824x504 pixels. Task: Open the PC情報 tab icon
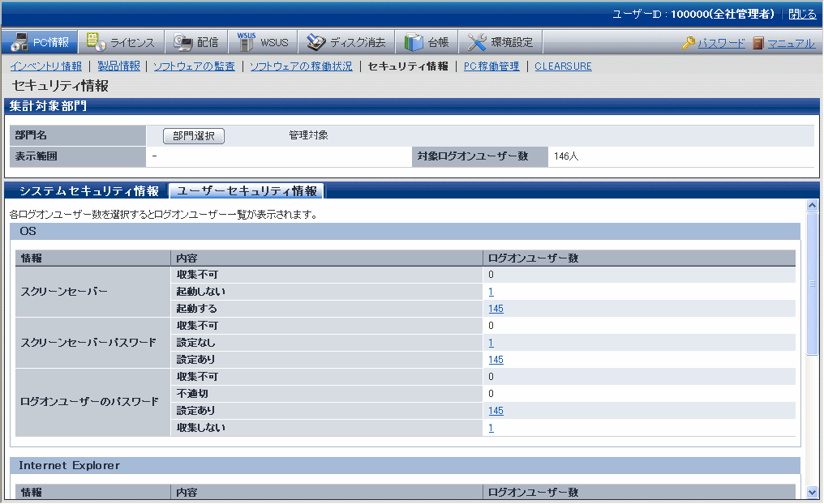pyautogui.click(x=19, y=42)
